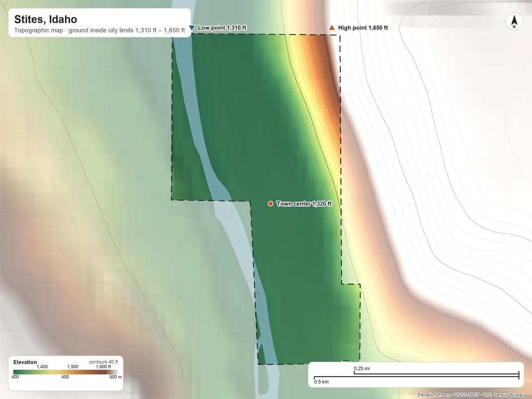Click the '0.5 km' scale label
Viewport: 532px width, 399px height.
point(321,382)
